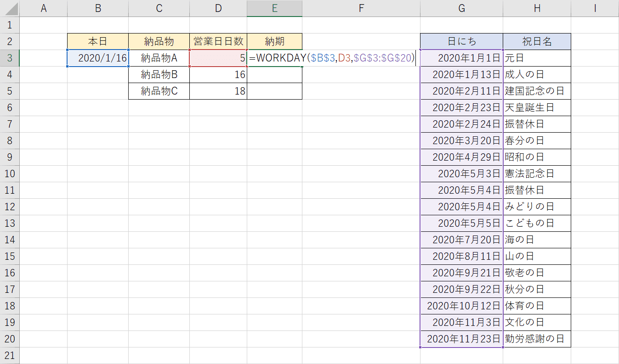Click the 納品物C cell
The image size is (619, 364).
coord(159,91)
